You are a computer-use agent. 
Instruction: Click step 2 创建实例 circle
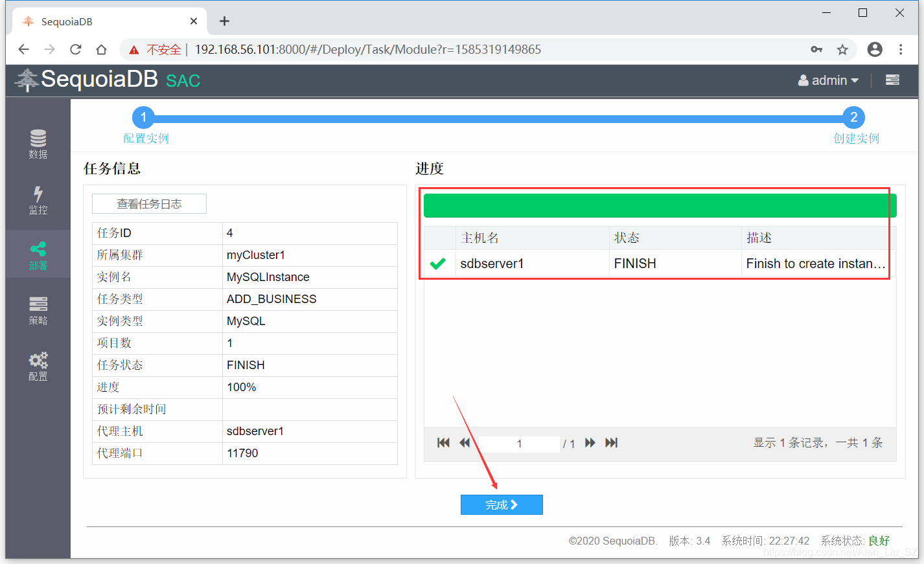point(853,117)
